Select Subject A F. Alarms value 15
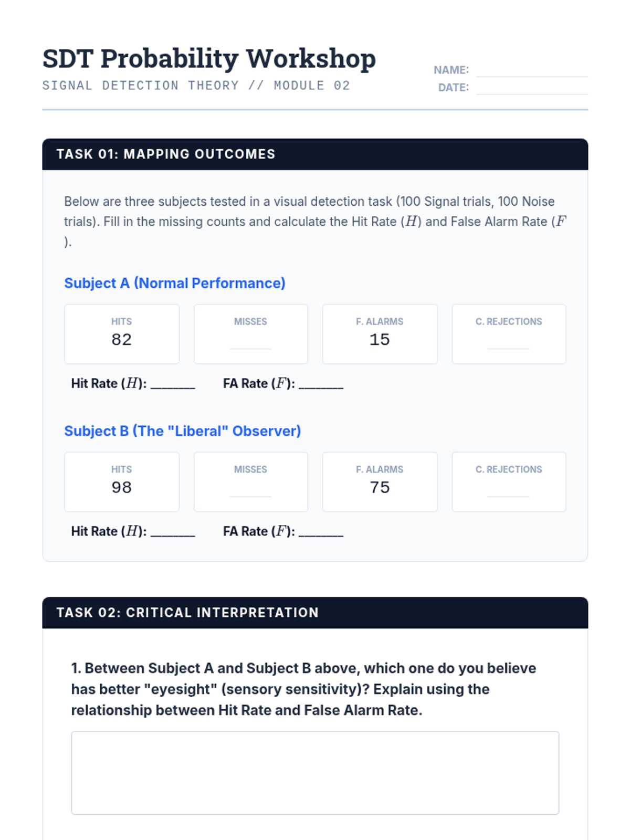This screenshot has width=630, height=840. click(380, 340)
